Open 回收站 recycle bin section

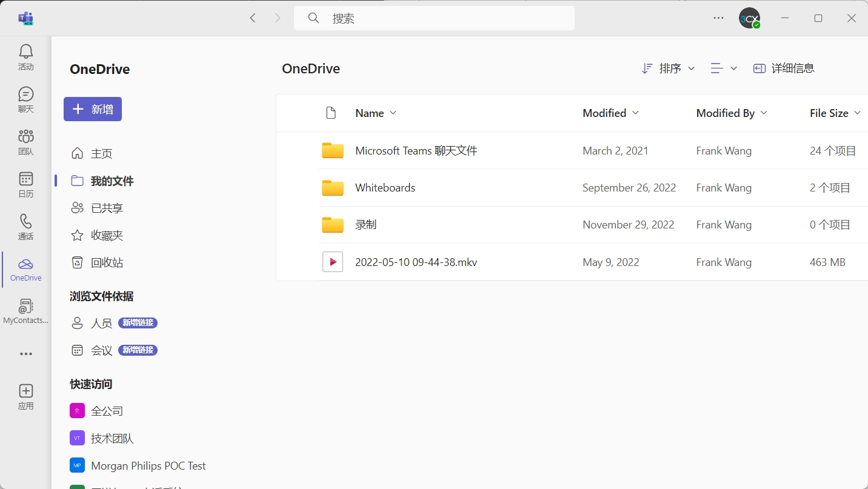(107, 262)
